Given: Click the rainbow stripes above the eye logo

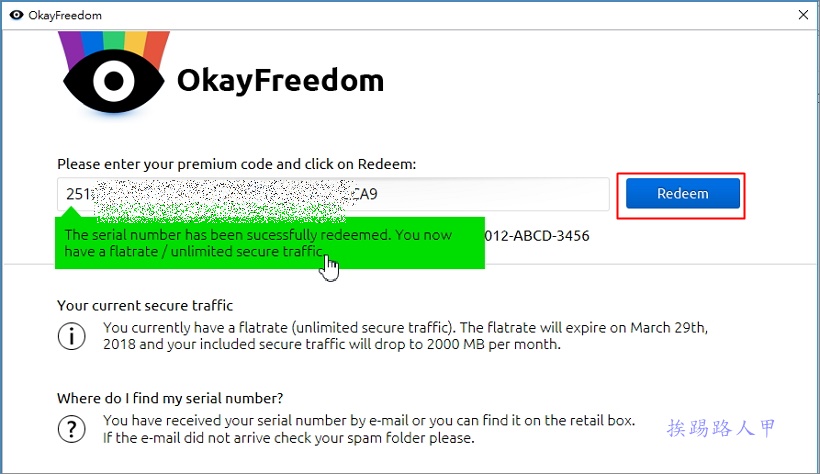Looking at the screenshot, I should click(113, 44).
